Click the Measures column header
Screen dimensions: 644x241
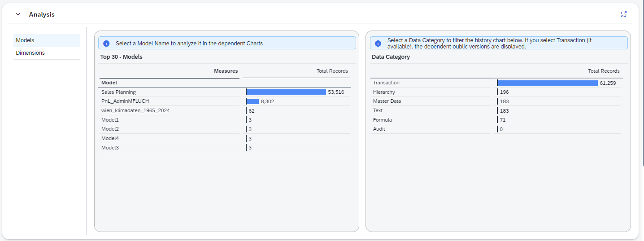(226, 71)
